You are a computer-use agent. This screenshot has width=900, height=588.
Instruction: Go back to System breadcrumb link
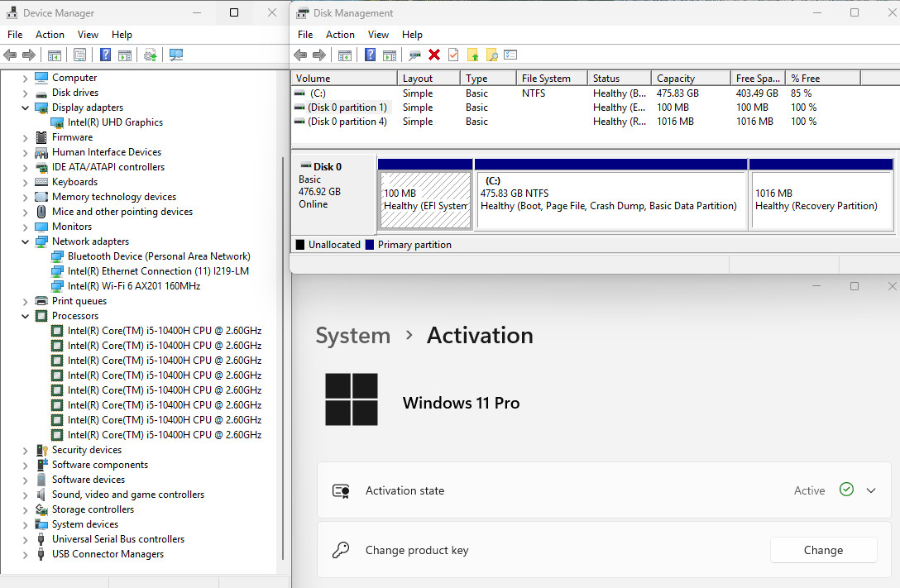(x=353, y=336)
